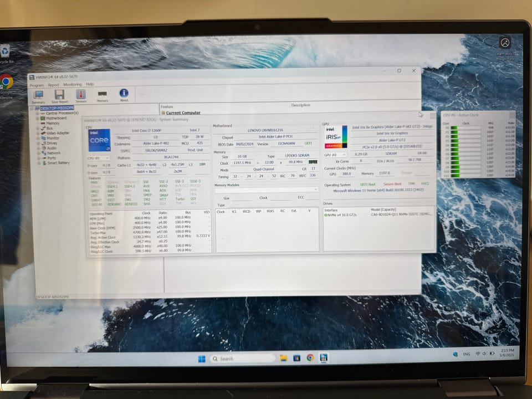Select Drives in the device tree

(x=52, y=143)
